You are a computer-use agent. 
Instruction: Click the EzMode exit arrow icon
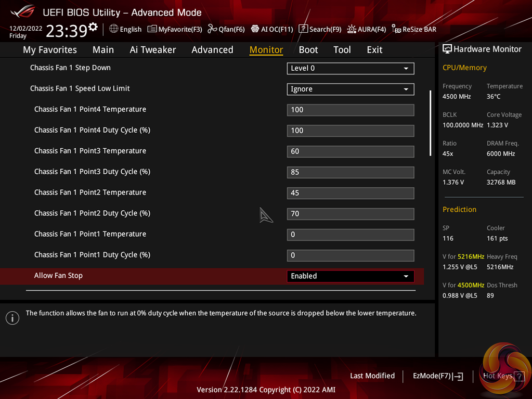point(458,376)
